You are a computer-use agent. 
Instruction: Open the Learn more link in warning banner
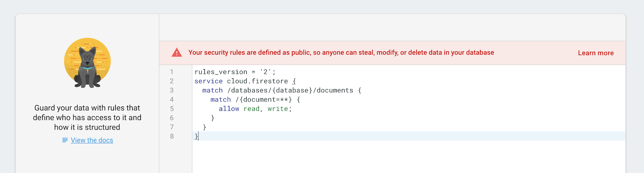tap(596, 53)
